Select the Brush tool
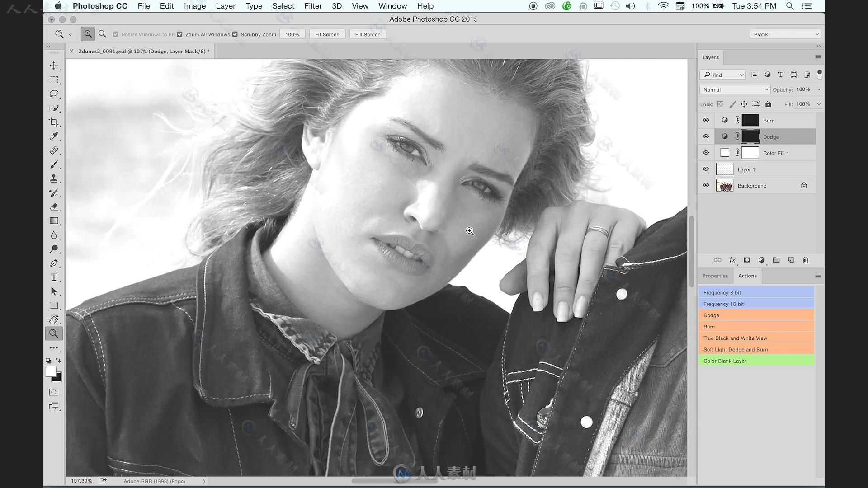868x488 pixels. click(54, 164)
